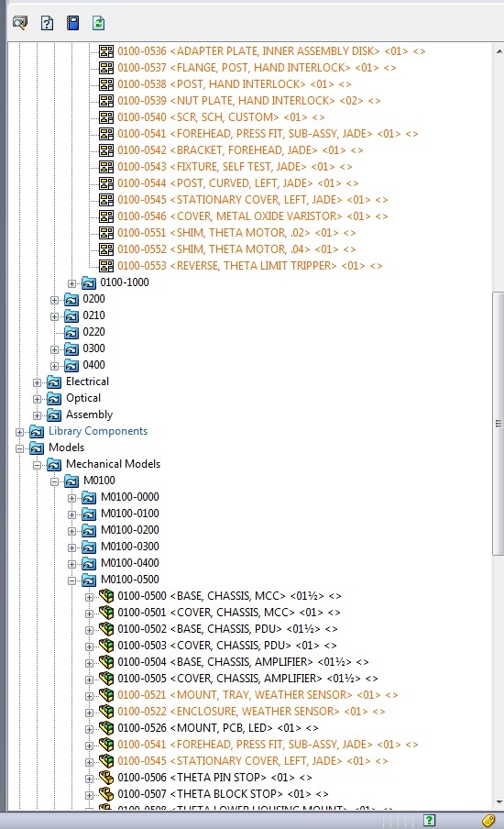504x829 pixels.
Task: Select 0100-0543 FIXTURE, SELF TEST, JADE
Action: [235, 167]
